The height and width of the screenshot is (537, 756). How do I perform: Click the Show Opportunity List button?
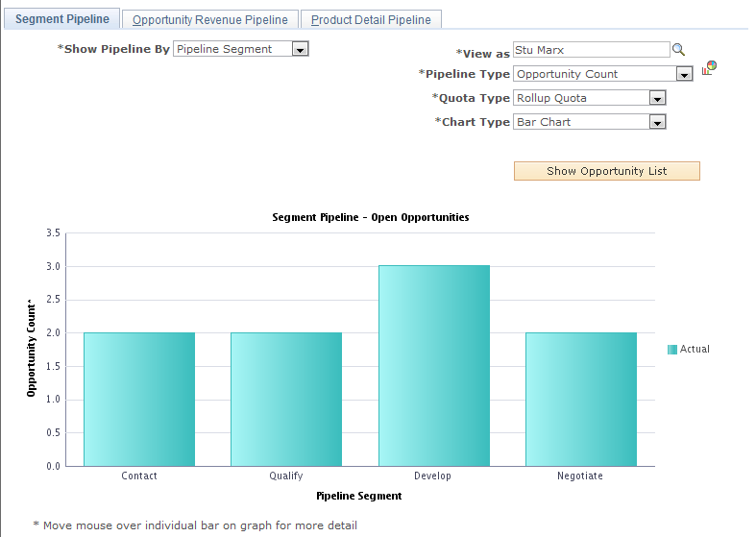[x=606, y=171]
